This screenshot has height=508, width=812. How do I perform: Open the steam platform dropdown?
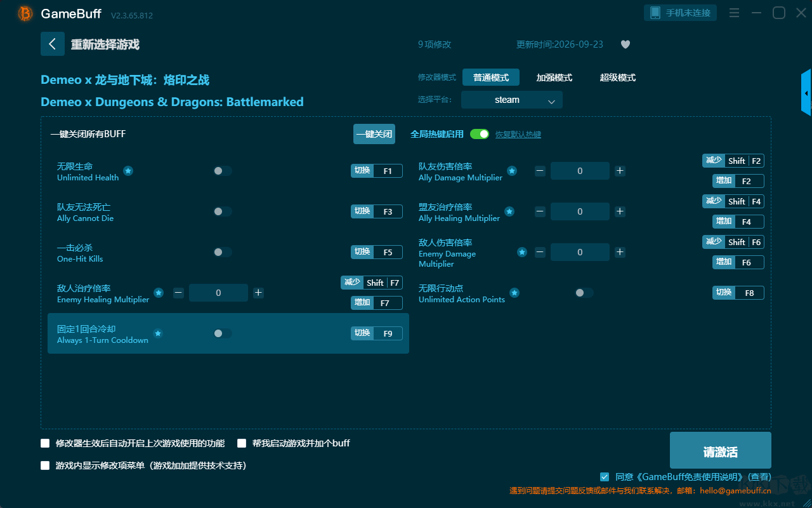pyautogui.click(x=512, y=100)
